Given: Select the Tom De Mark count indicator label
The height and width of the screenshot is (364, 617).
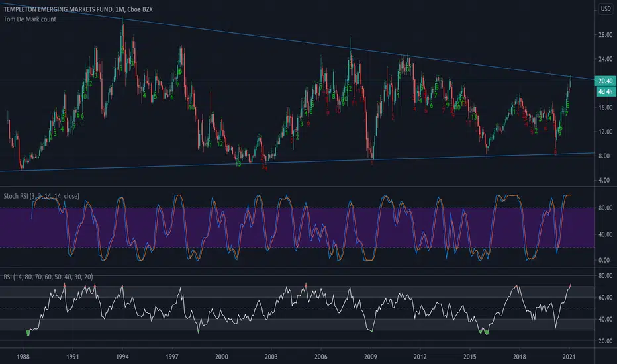Looking at the screenshot, I should 30,19.
